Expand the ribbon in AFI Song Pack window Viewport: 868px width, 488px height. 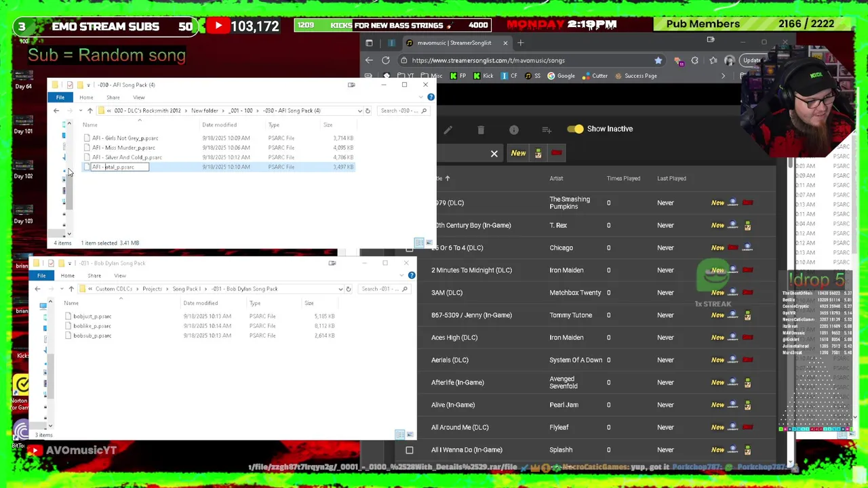click(422, 98)
